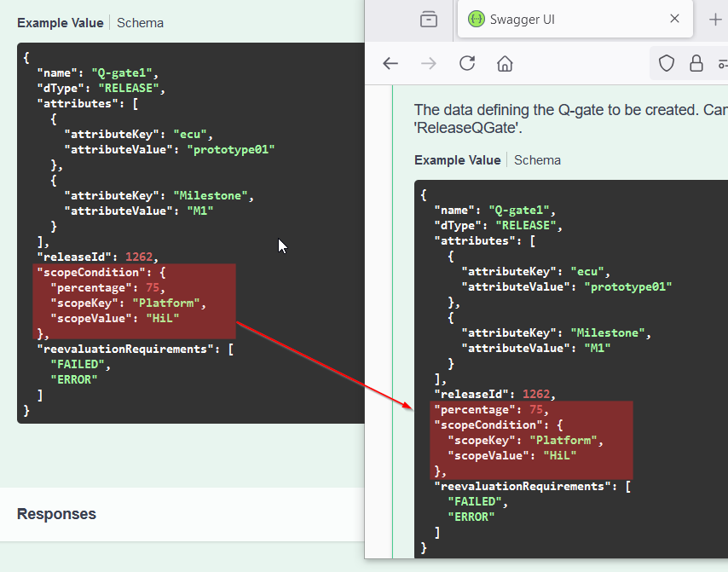728x572 pixels.
Task: Close the Swagger UI tab
Action: (x=674, y=20)
